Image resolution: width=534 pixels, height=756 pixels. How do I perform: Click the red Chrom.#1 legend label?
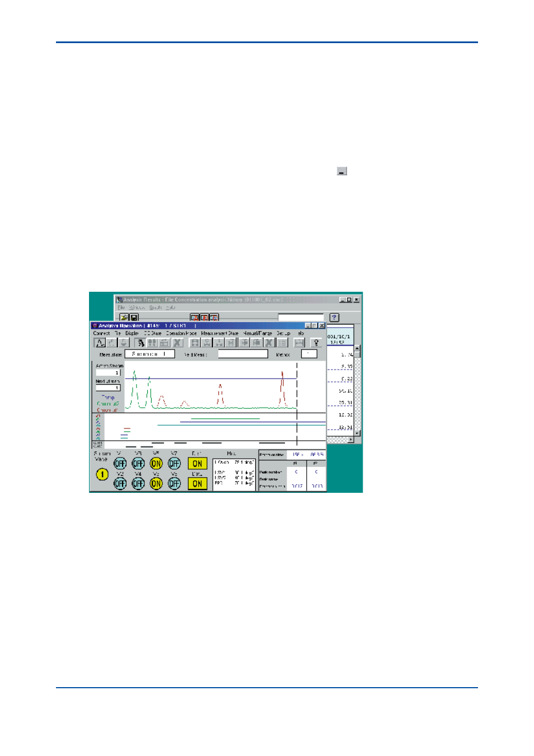(107, 409)
